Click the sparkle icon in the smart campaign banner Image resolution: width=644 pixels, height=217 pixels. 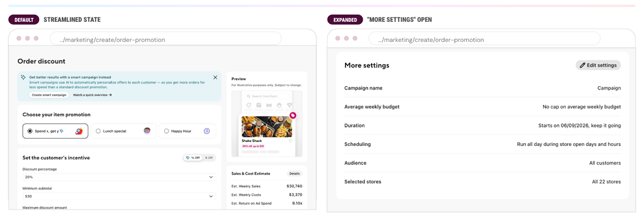tap(23, 77)
